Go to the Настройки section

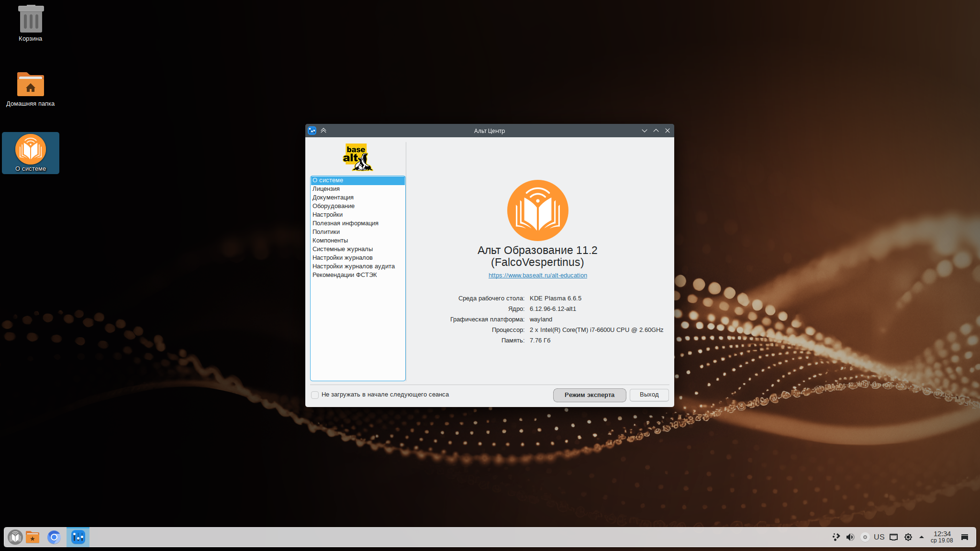click(x=358, y=215)
